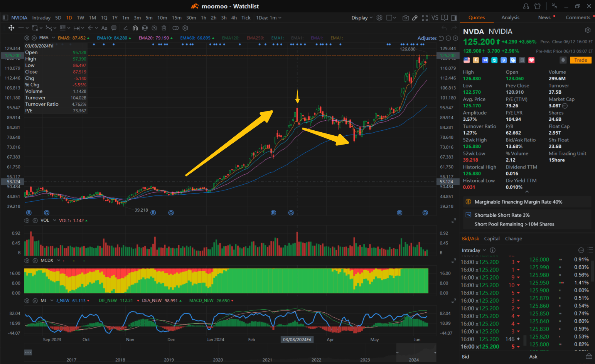Reset the chart zoom

pos(442,38)
